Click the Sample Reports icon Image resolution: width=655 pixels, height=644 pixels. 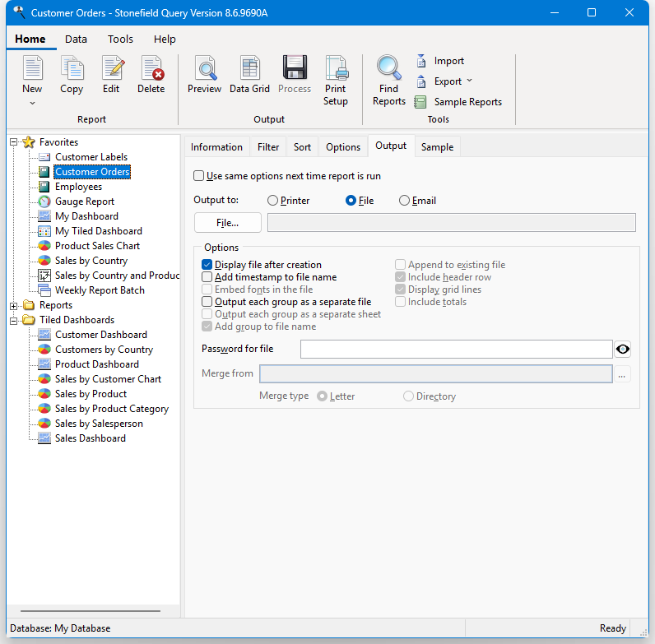point(420,102)
